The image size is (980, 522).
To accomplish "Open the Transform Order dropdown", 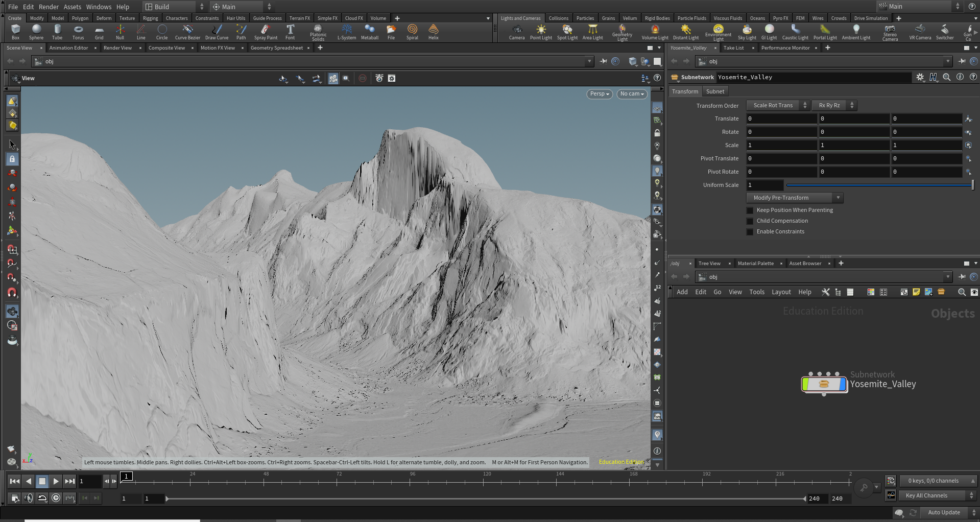I will [x=778, y=106].
